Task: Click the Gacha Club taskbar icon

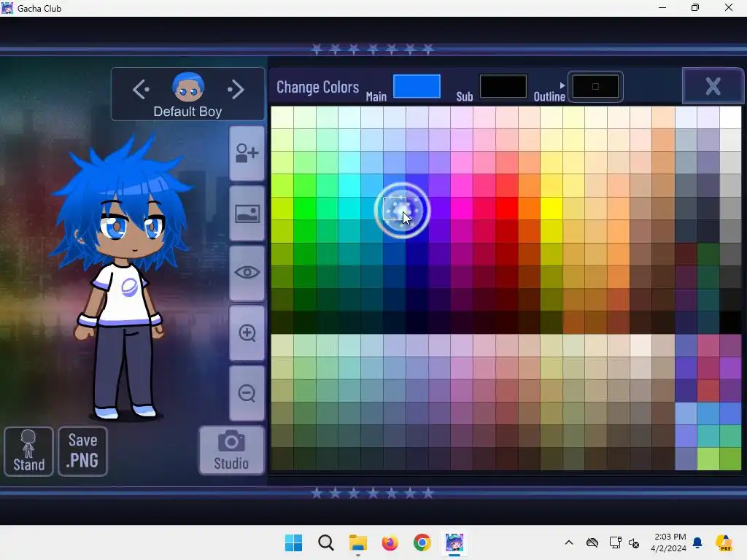Action: click(x=454, y=542)
